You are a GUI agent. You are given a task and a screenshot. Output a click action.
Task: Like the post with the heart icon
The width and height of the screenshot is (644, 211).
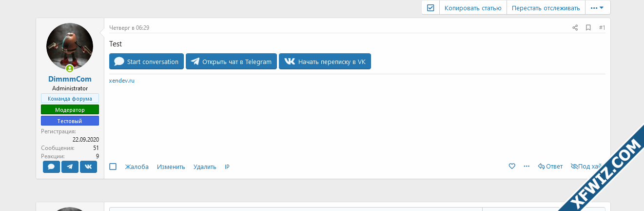click(512, 167)
